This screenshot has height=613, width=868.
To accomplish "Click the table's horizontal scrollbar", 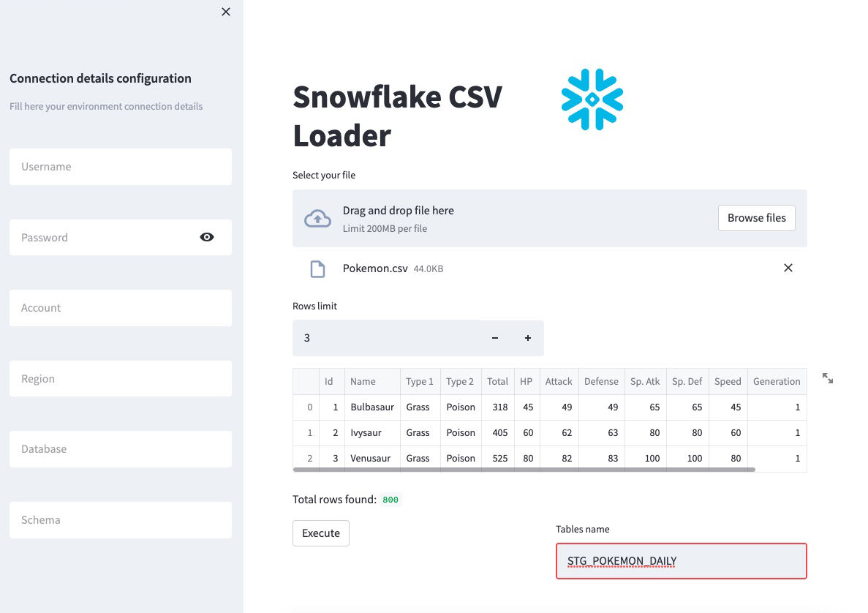I will (524, 470).
